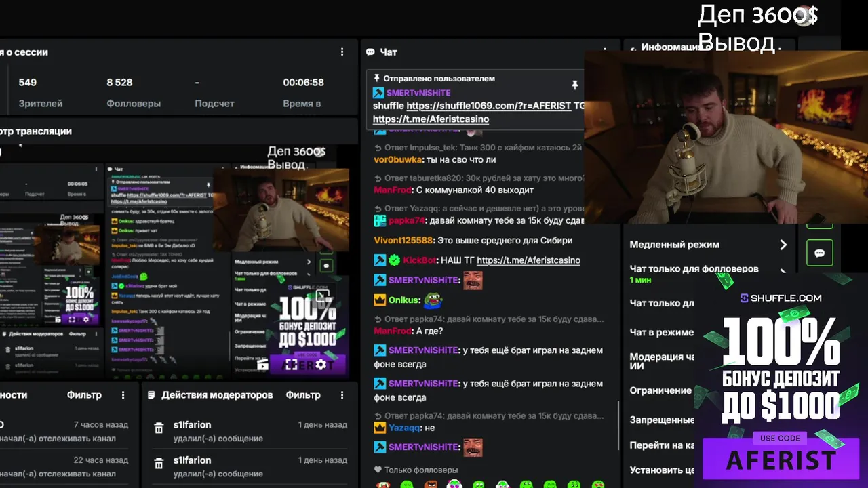Click Подсчет stat label
Image resolution: width=868 pixels, height=488 pixels.
(214, 104)
